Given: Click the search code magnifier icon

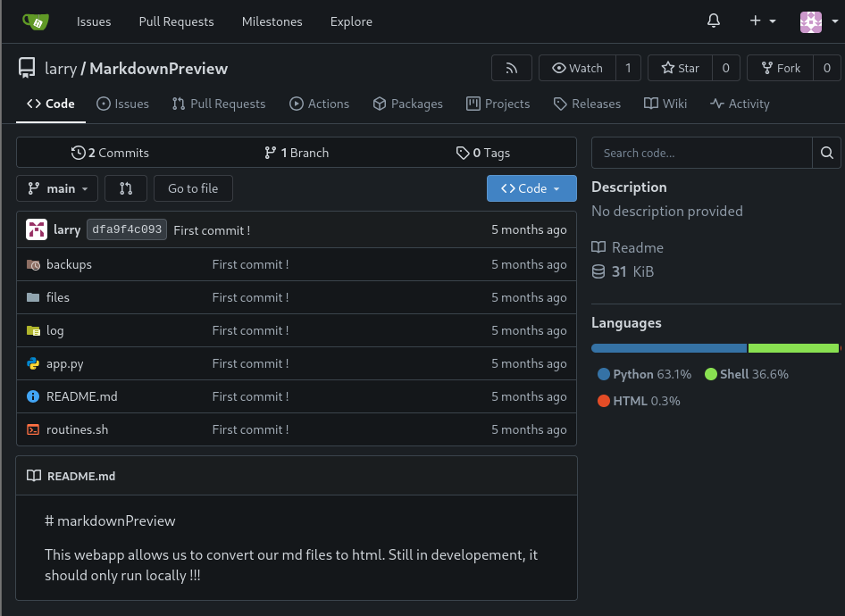Looking at the screenshot, I should coord(826,153).
